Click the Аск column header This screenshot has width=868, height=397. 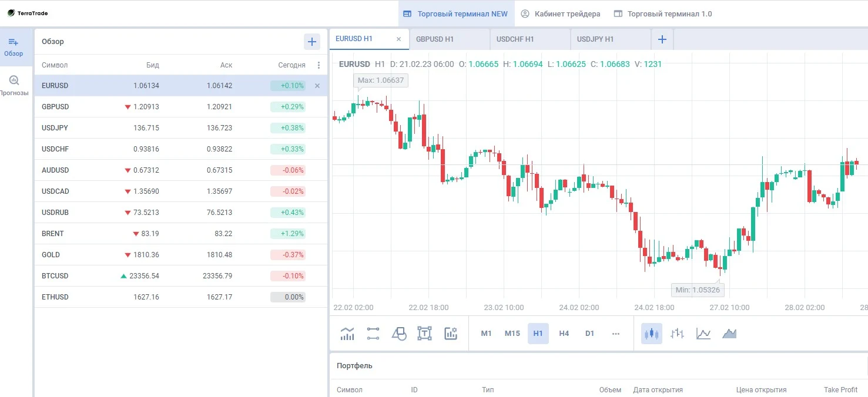226,65
